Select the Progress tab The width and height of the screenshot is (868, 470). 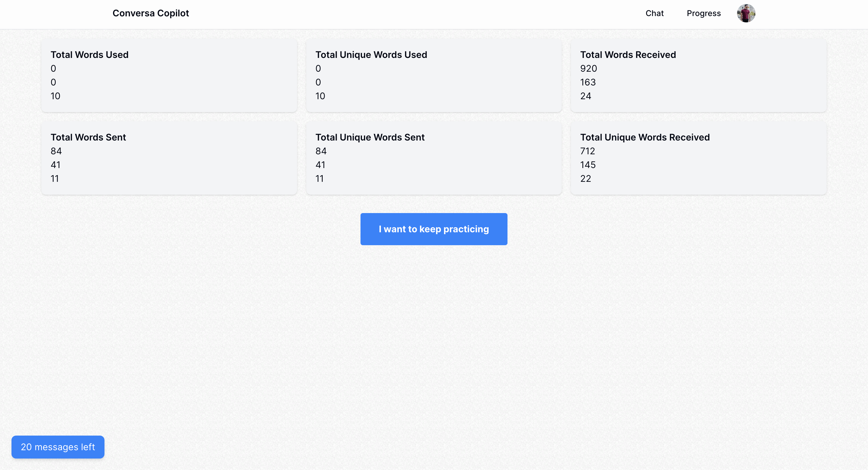pos(703,13)
